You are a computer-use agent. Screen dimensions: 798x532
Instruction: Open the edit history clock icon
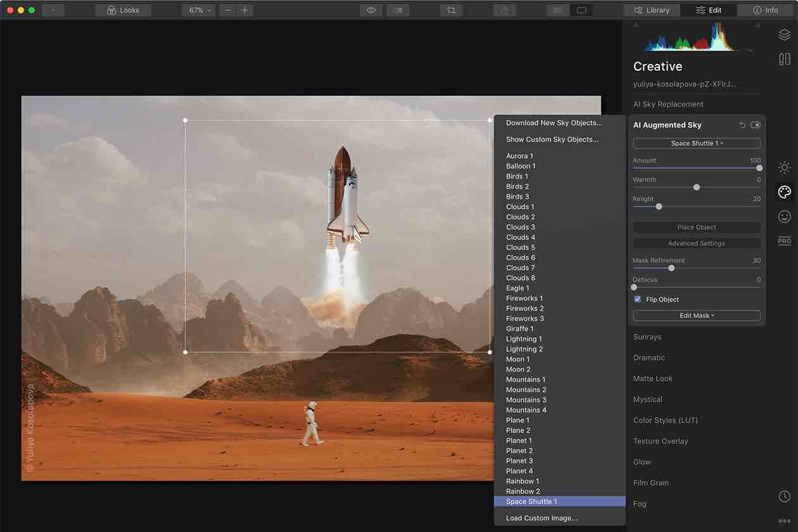pos(784,497)
